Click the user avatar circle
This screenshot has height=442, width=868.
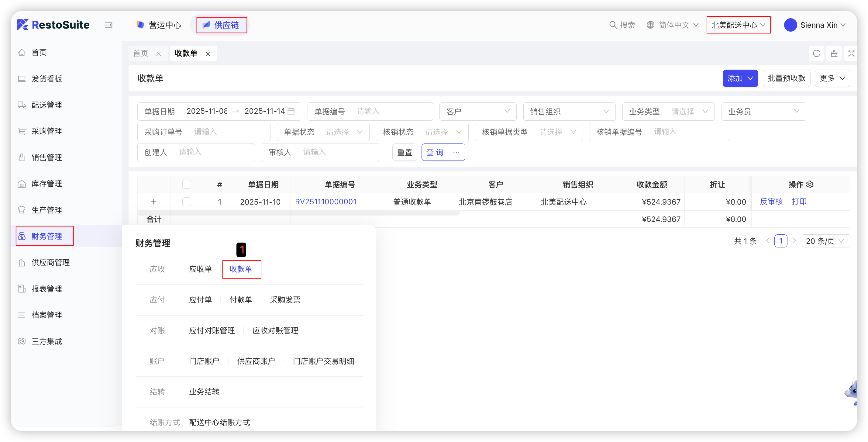click(790, 25)
